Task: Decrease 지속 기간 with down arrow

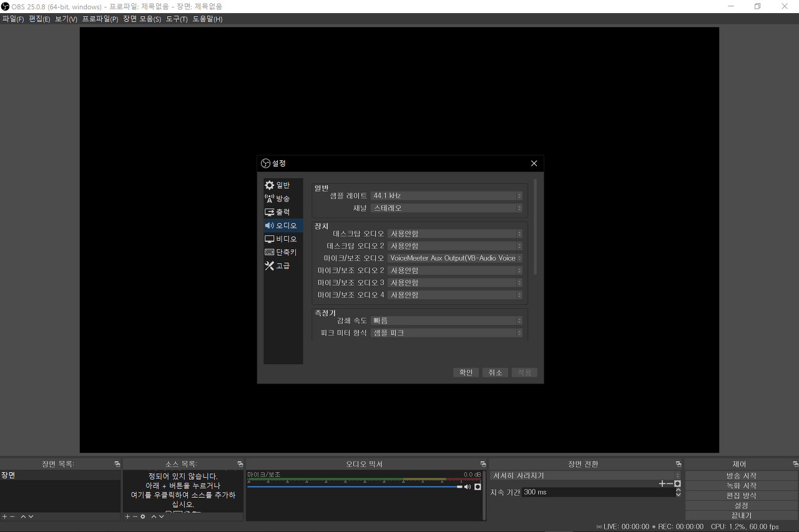Action: click(679, 495)
